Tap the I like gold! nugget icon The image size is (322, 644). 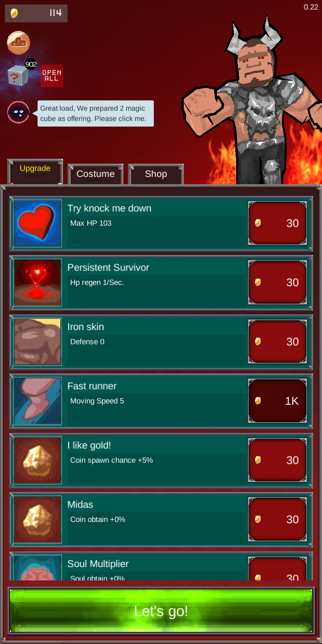tap(38, 460)
